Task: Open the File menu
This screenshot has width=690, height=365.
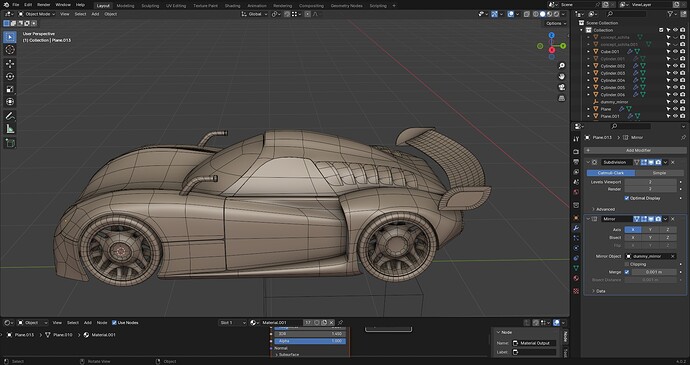Action: coord(16,4)
